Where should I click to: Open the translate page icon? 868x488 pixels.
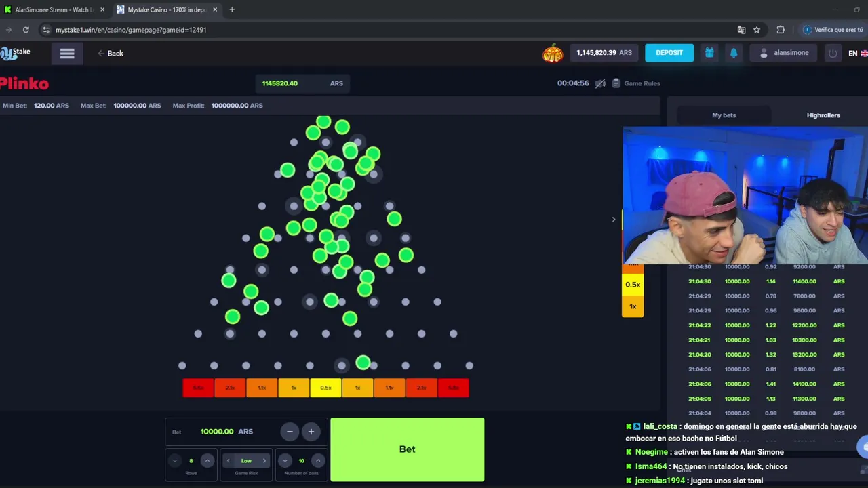pyautogui.click(x=741, y=30)
